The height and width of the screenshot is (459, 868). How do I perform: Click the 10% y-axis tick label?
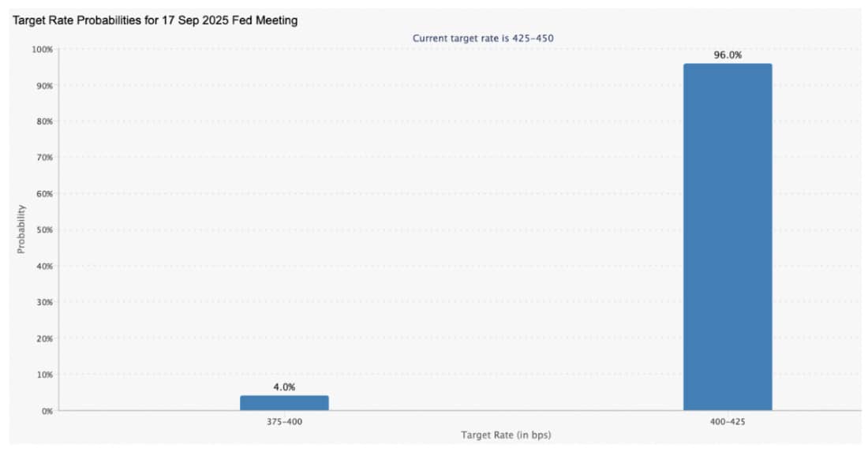pos(43,375)
